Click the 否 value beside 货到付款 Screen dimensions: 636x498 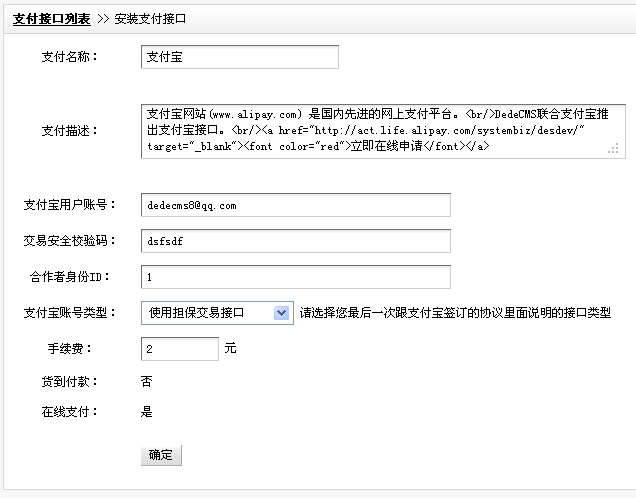coord(147,381)
